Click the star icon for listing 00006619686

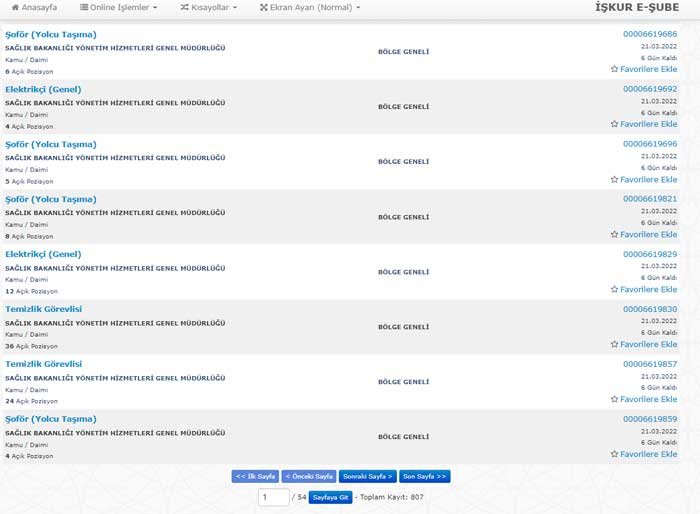[x=614, y=70]
